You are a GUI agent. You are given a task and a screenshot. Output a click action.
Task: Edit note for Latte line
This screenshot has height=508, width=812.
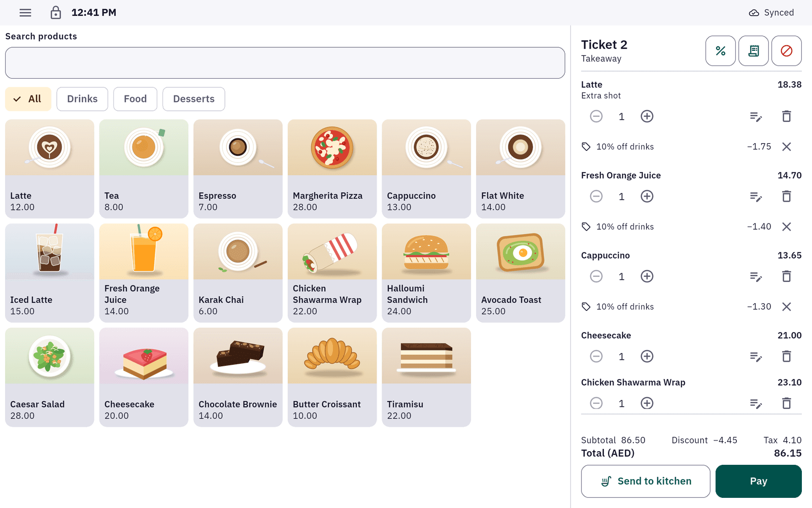coord(756,117)
